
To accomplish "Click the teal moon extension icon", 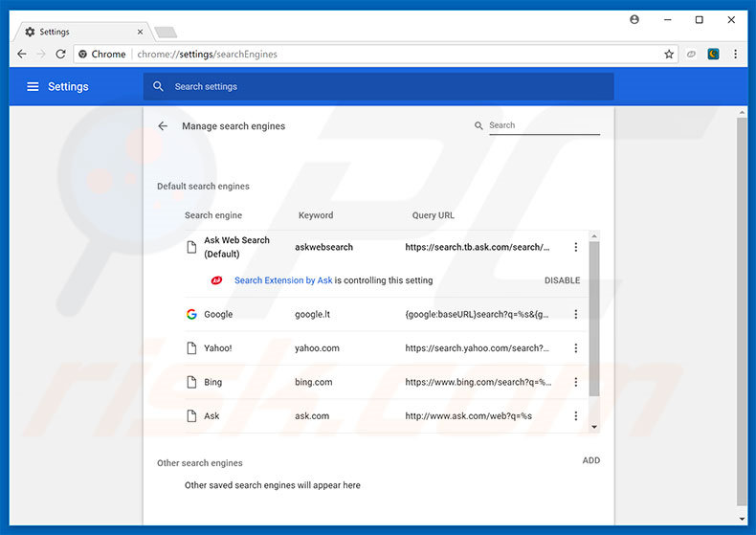I will [x=714, y=54].
